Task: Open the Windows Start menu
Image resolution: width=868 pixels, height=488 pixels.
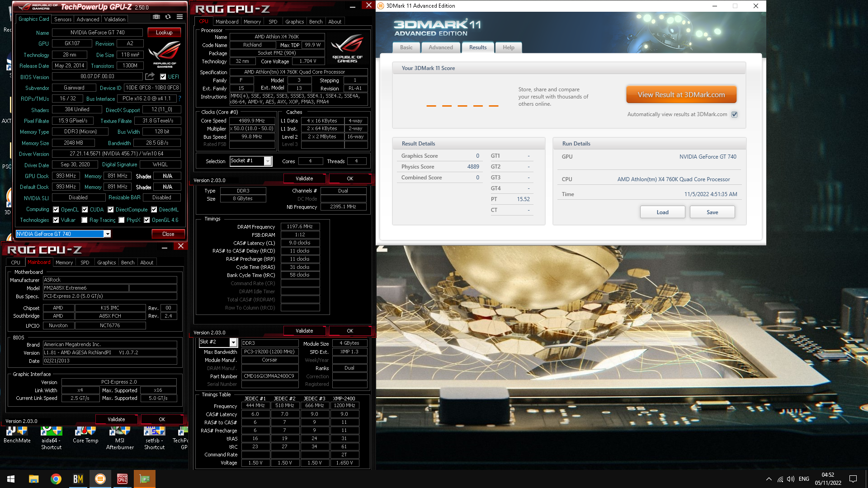Action: coord(11,479)
